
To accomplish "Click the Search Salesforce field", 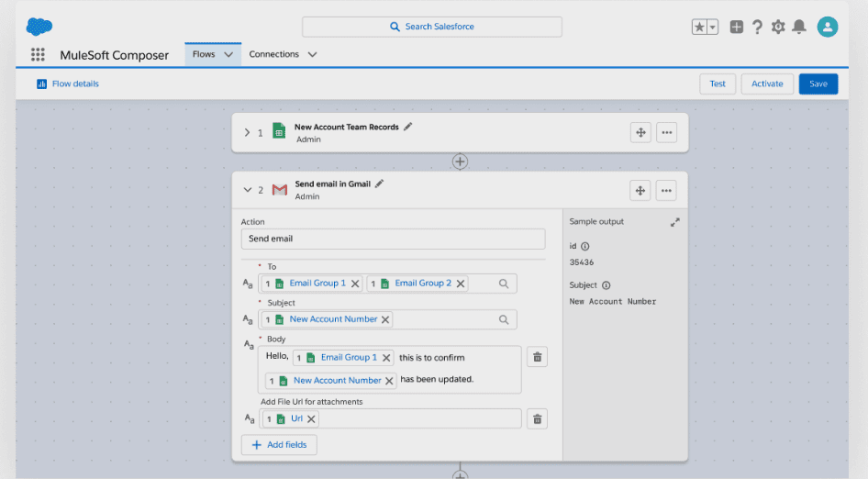I will 432,27.
